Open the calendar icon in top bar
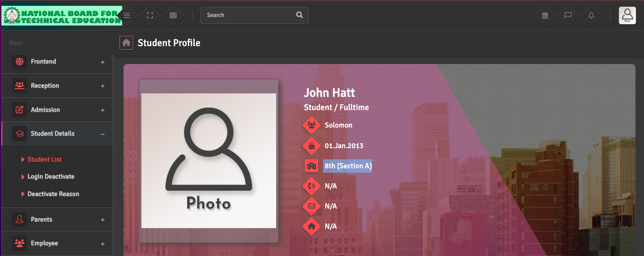Viewport: 644px width, 256px height. [x=545, y=15]
